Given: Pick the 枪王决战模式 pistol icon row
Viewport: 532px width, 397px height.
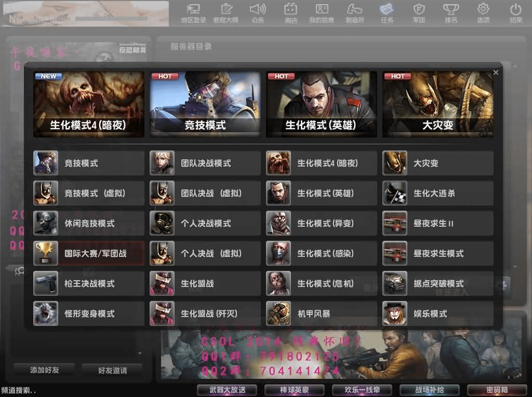Looking at the screenshot, I should click(x=88, y=283).
